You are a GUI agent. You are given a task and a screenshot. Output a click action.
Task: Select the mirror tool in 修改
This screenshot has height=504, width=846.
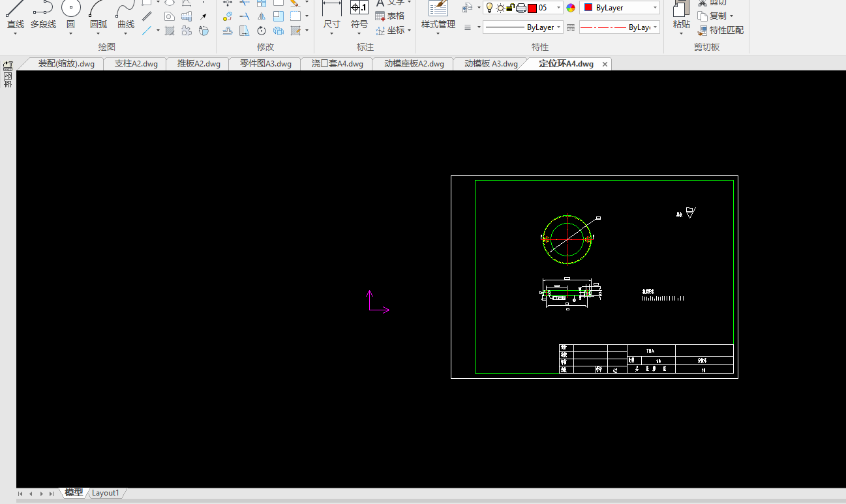point(262,16)
